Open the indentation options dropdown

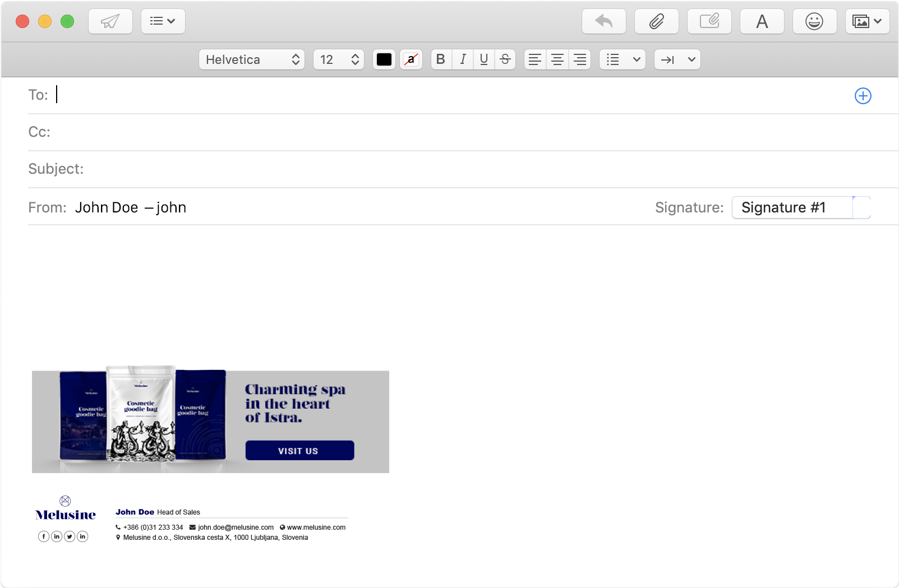pos(677,59)
